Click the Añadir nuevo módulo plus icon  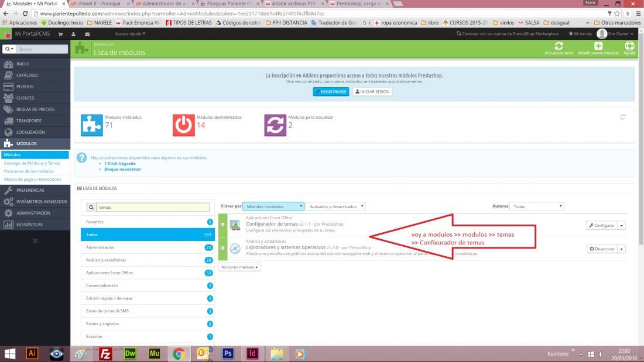click(598, 46)
